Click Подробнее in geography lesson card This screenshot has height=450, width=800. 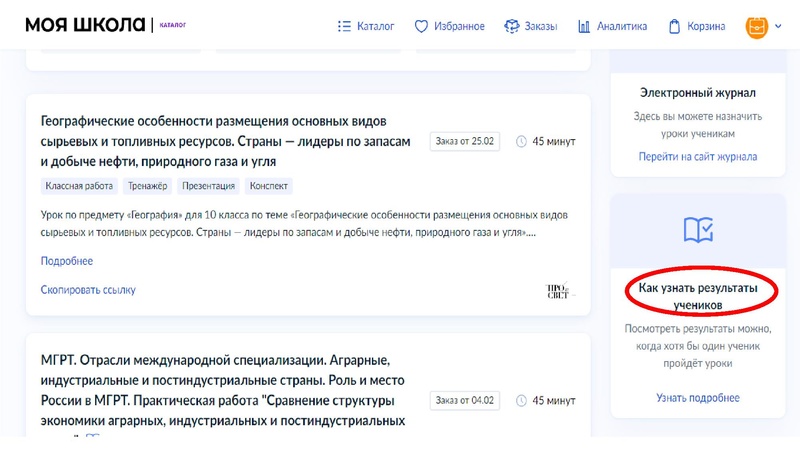tap(67, 261)
